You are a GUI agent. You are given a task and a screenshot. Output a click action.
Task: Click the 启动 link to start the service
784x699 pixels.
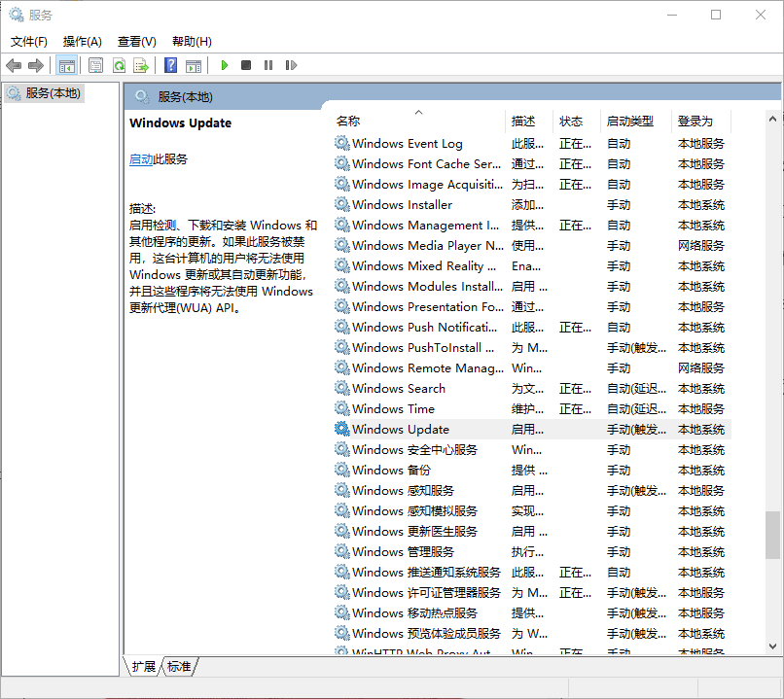coord(141,159)
